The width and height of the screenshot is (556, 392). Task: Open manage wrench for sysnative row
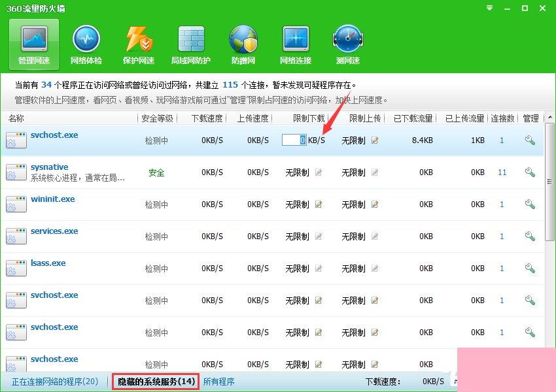[x=530, y=172]
